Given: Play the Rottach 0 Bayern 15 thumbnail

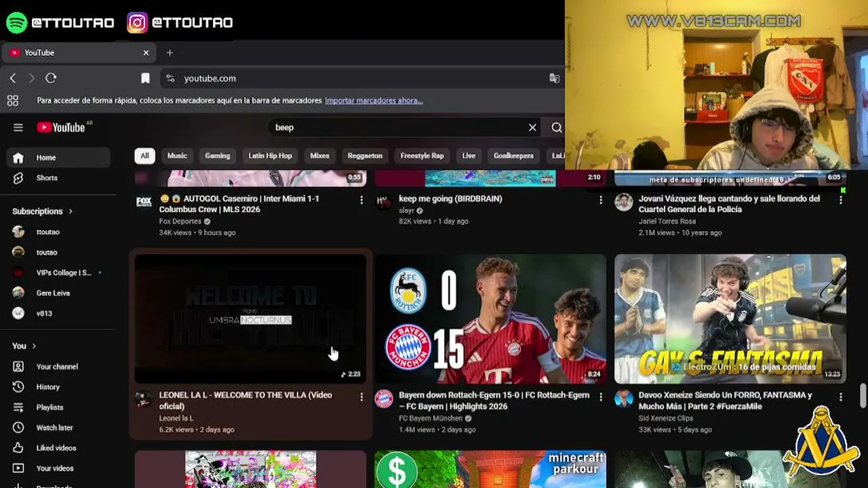Looking at the screenshot, I should click(490, 319).
